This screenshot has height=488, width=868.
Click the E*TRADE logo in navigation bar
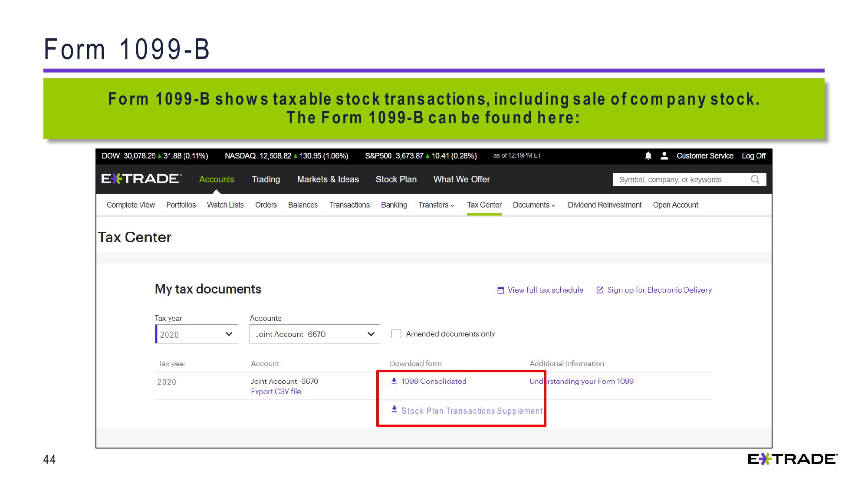point(141,179)
